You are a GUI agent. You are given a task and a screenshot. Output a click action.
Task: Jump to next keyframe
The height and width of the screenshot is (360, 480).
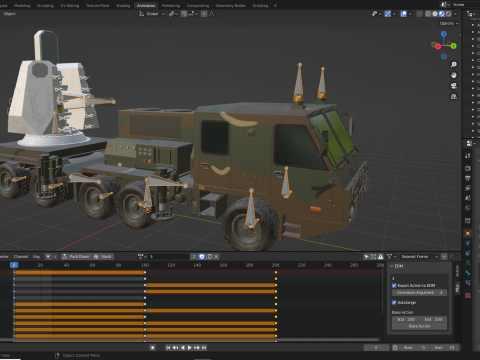197,348
